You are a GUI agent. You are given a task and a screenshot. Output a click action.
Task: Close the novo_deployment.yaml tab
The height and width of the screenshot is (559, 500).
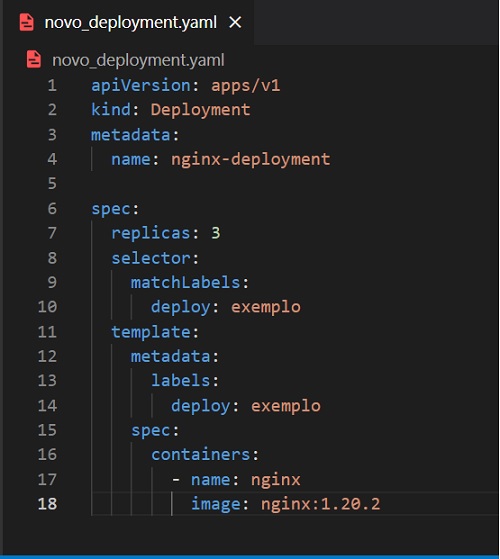(x=235, y=22)
